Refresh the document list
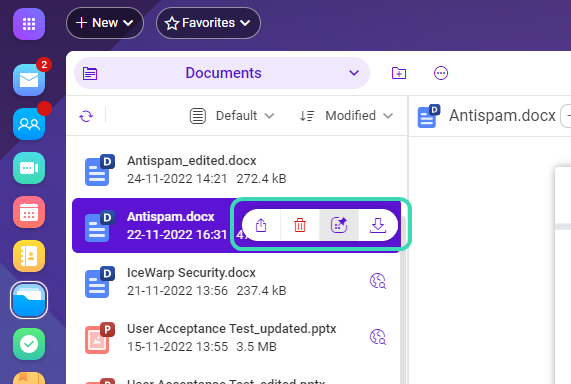The width and height of the screenshot is (571, 384). coord(86,116)
